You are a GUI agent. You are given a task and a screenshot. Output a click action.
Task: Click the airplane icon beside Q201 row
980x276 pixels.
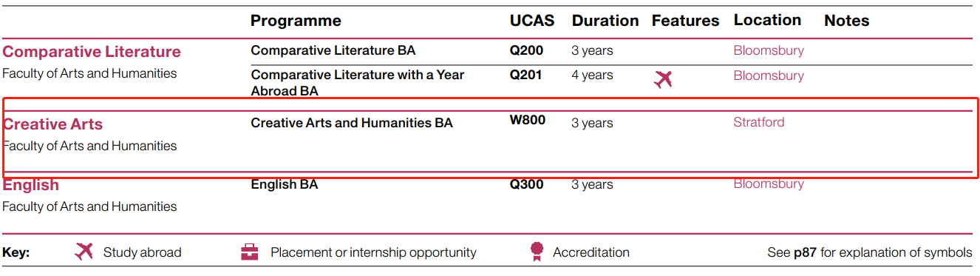coord(663,79)
